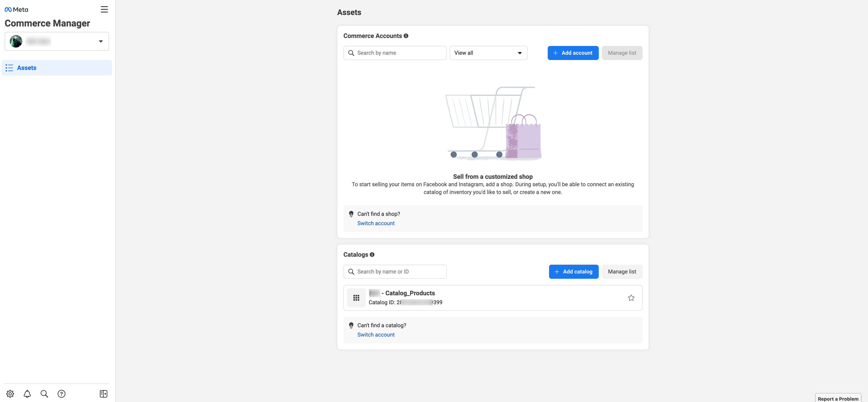The height and width of the screenshot is (402, 868).
Task: Star the Catalog_Products catalog as favorite
Action: [x=631, y=298]
